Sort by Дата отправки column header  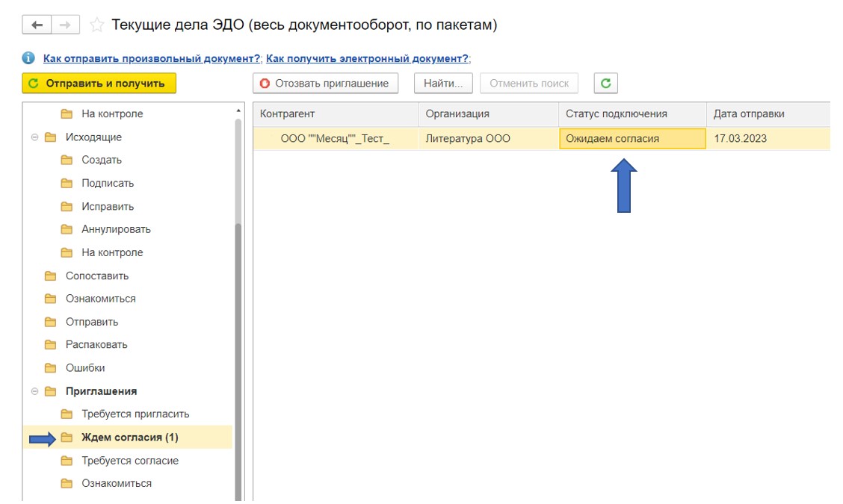tap(749, 113)
